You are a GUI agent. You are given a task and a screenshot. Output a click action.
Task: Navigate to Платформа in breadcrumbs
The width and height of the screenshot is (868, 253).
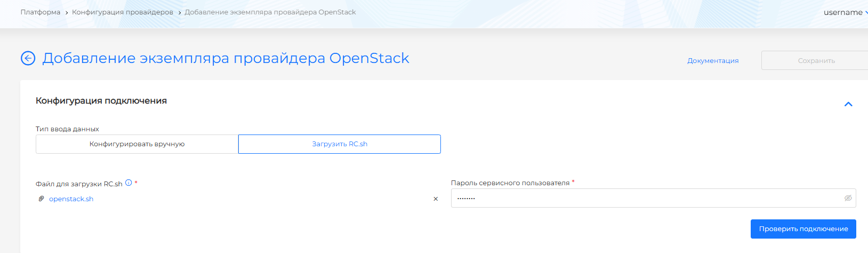(x=41, y=12)
